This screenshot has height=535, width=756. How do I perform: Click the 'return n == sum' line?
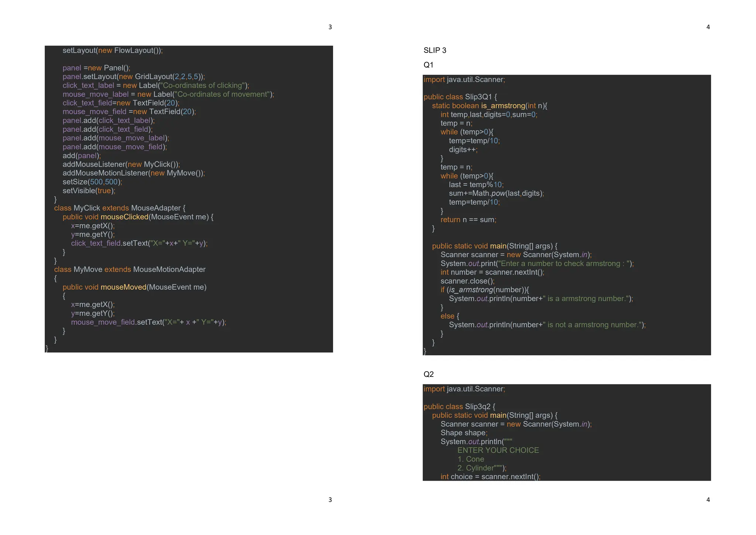click(468, 219)
